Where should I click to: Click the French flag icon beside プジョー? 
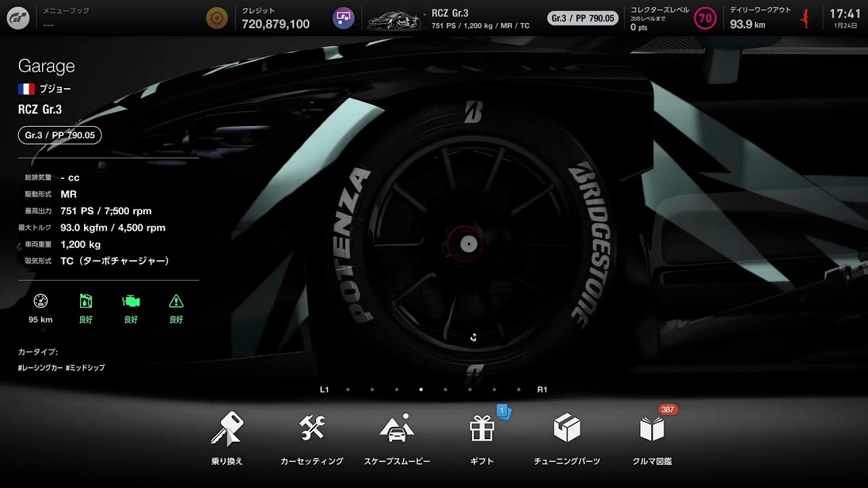coord(26,89)
